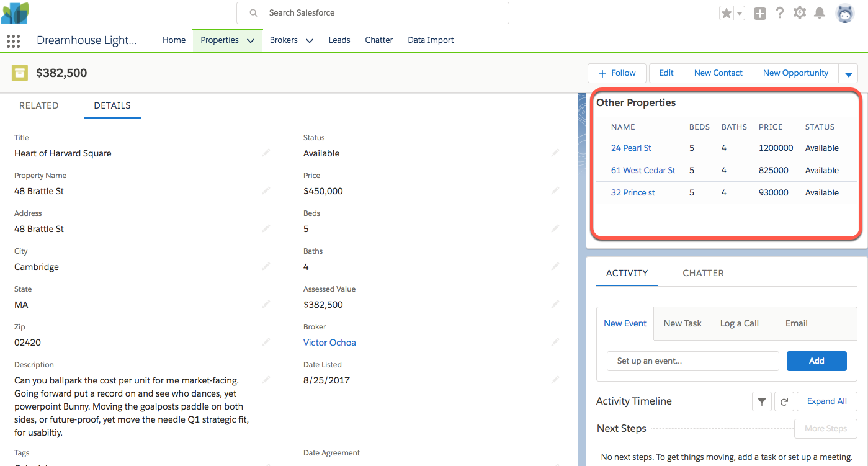The width and height of the screenshot is (868, 466).
Task: Switch to the RELATED tab
Action: point(38,105)
